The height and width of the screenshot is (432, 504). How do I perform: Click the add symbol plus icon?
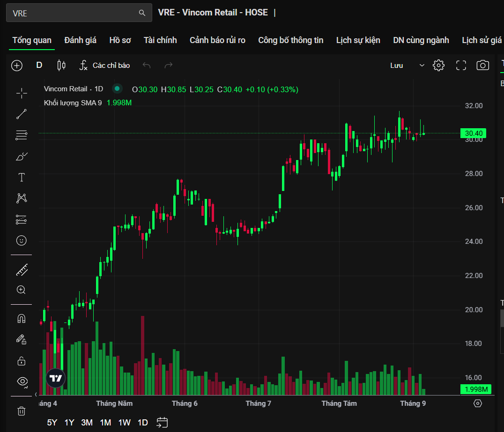(17, 66)
